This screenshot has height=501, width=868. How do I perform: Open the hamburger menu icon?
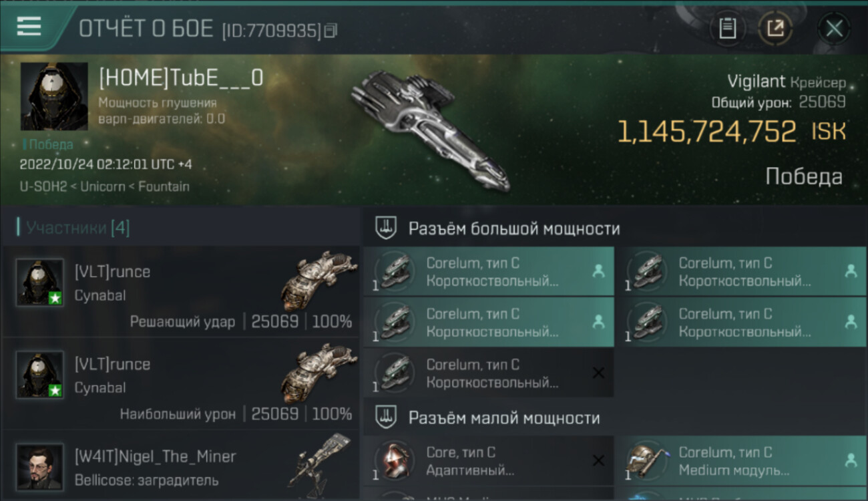pyautogui.click(x=29, y=27)
